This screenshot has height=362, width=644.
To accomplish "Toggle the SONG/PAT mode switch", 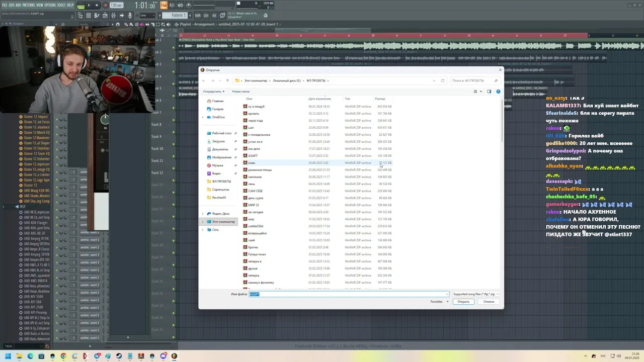I will [x=80, y=6].
